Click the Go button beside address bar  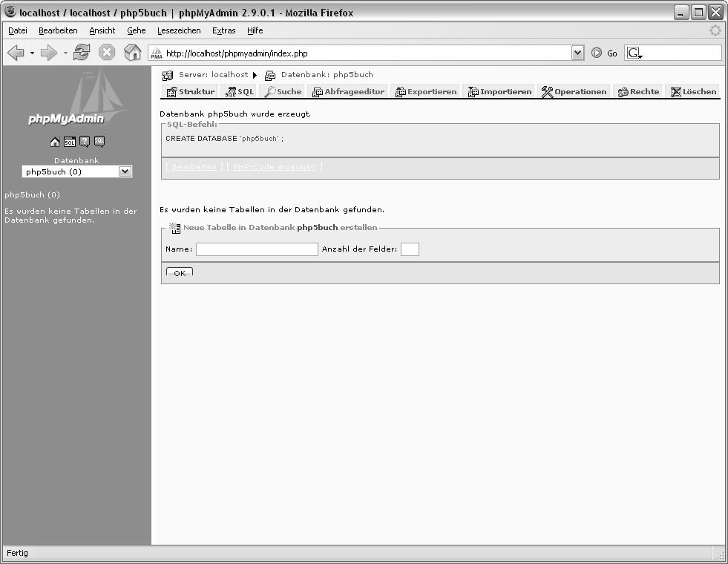(x=604, y=53)
